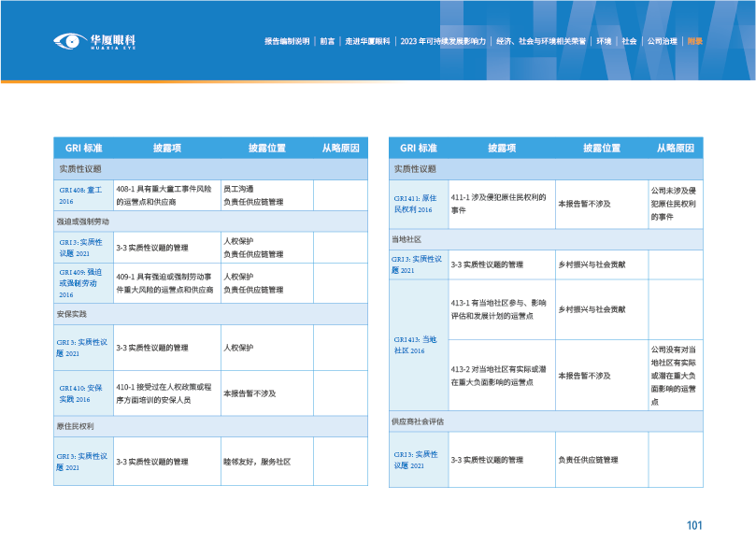Select the highlighted 附录 header tab
Viewport: 756px width, 557px height.
coord(694,42)
